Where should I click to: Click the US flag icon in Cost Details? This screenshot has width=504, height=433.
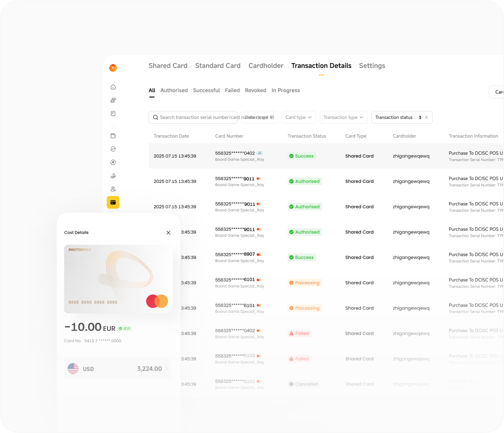coord(73,369)
